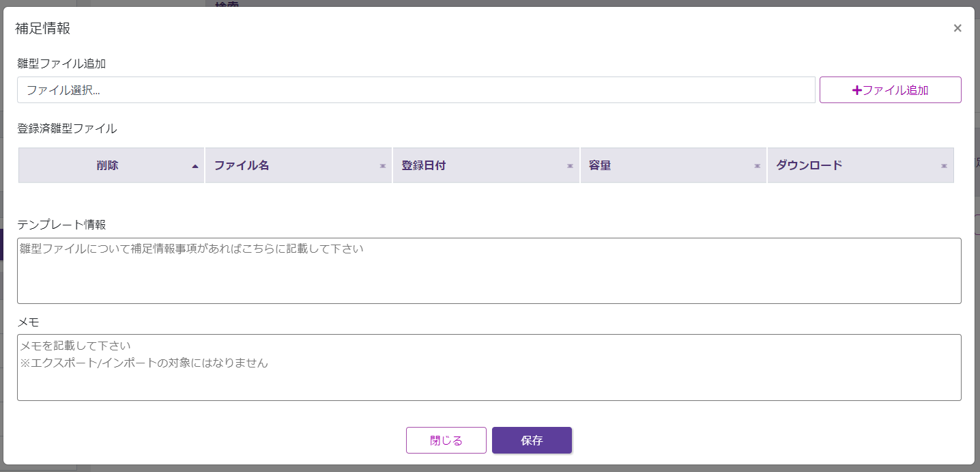Click the 保存 button
The height and width of the screenshot is (472, 980).
coord(532,441)
